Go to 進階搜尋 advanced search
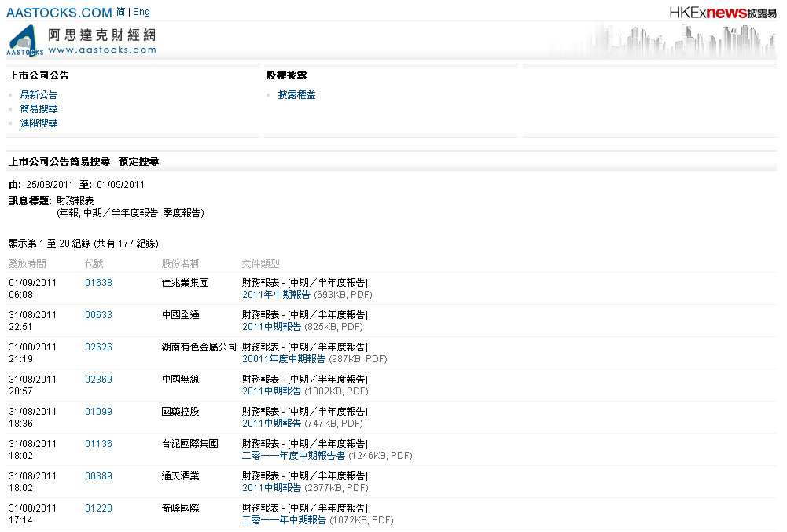The width and height of the screenshot is (787, 532). (x=39, y=123)
